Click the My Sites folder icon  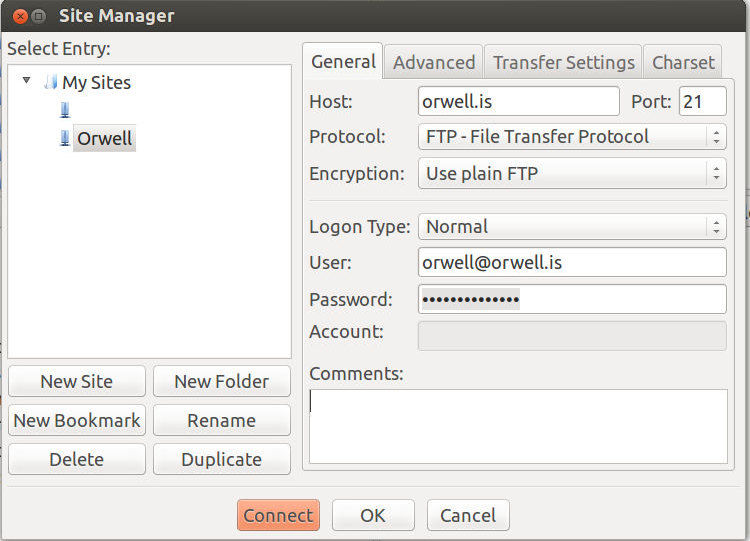51,83
